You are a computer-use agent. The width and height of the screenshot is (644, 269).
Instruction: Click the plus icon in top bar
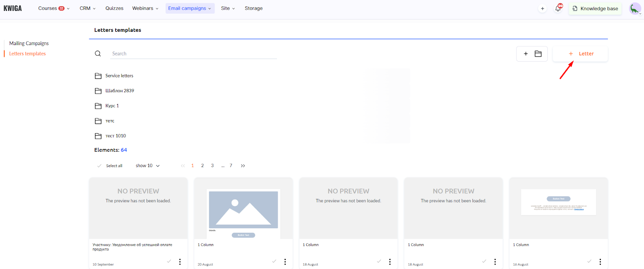click(543, 8)
